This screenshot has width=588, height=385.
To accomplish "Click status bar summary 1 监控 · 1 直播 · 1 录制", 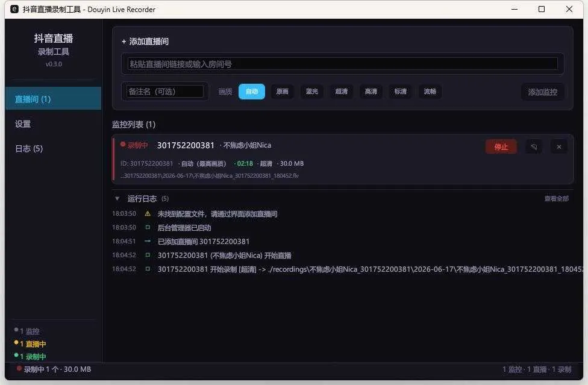I will tap(537, 369).
